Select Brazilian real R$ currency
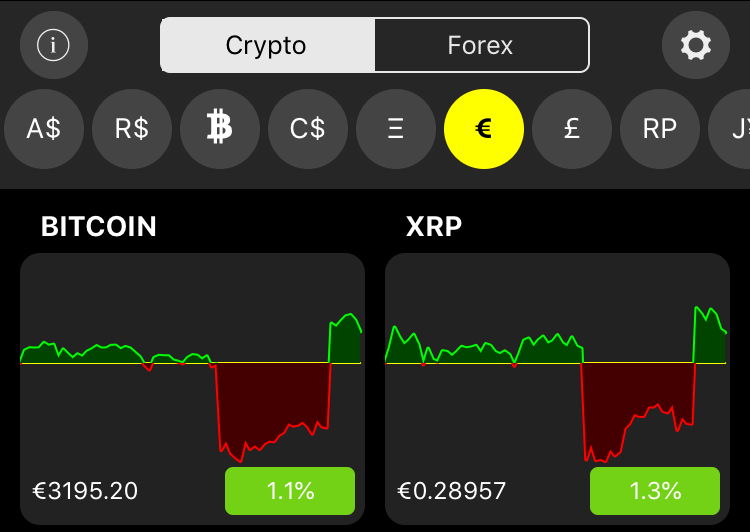Screen dimensions: 750x532 132,129
